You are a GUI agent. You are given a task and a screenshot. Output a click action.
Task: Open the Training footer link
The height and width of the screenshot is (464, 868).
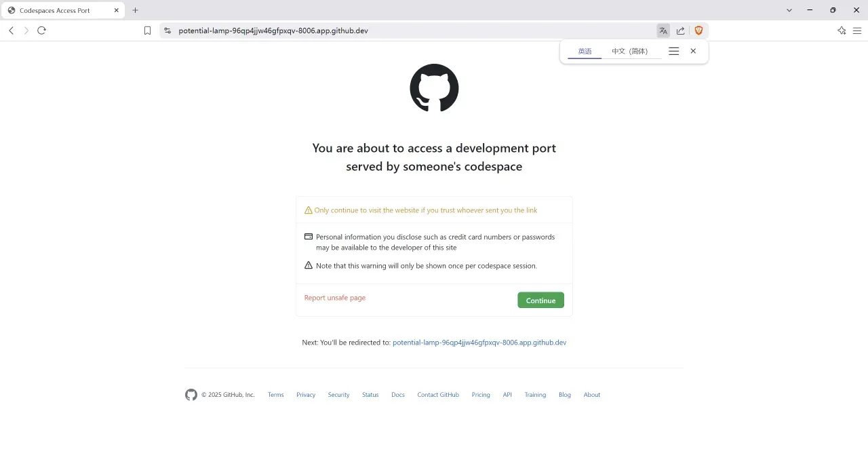click(x=535, y=395)
